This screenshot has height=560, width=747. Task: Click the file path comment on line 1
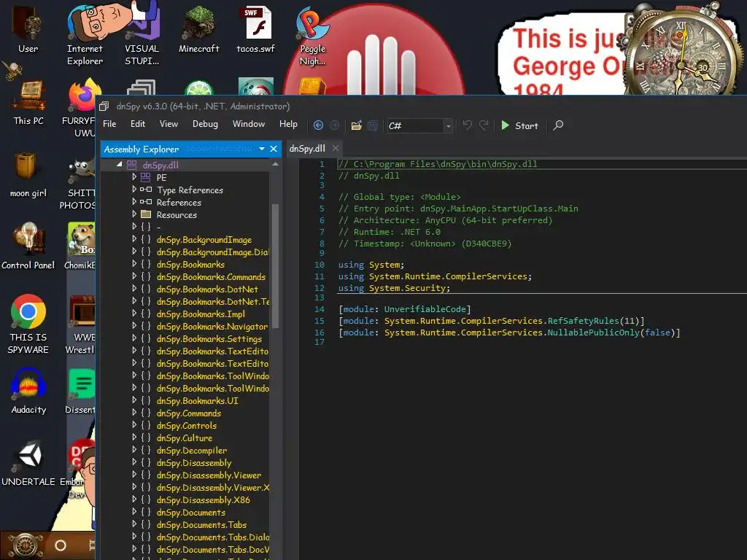click(x=438, y=164)
